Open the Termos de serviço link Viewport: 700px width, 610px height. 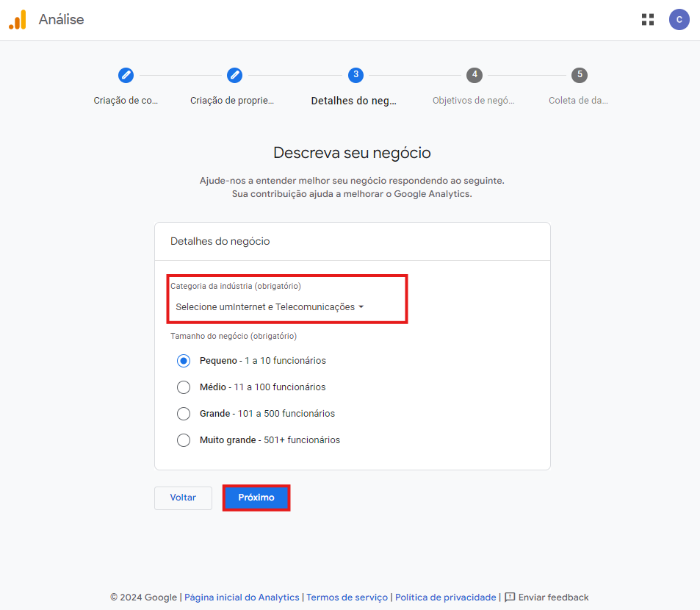pos(347,598)
